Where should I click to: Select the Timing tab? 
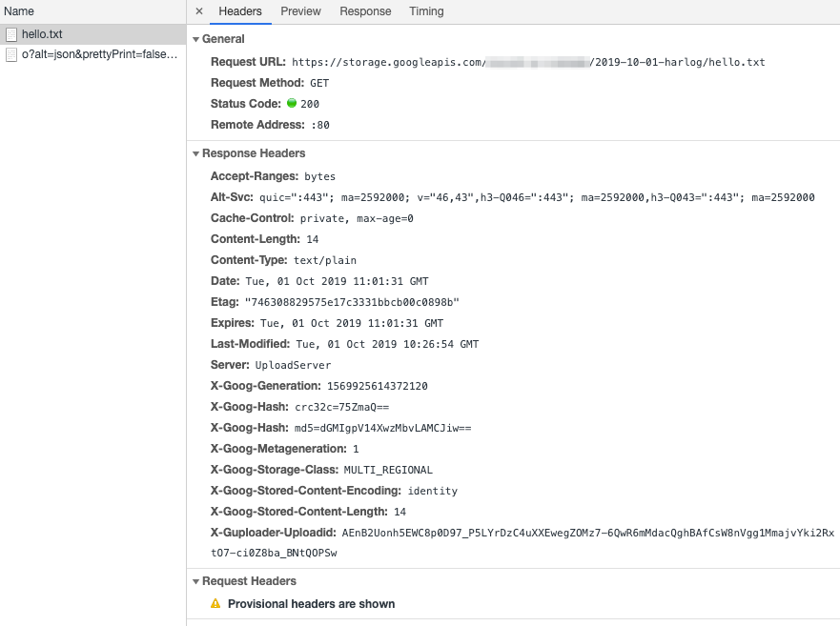[x=426, y=11]
